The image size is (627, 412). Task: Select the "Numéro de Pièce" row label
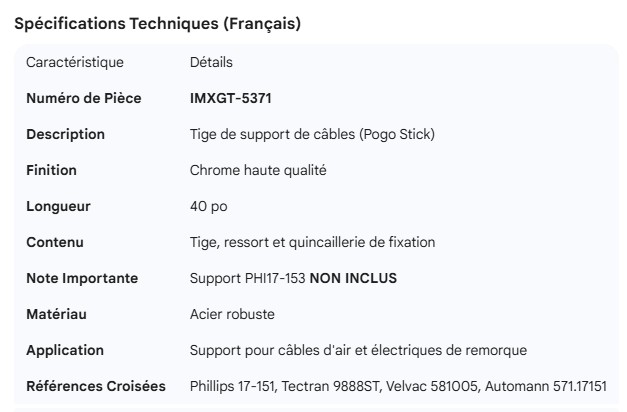[x=83, y=98]
